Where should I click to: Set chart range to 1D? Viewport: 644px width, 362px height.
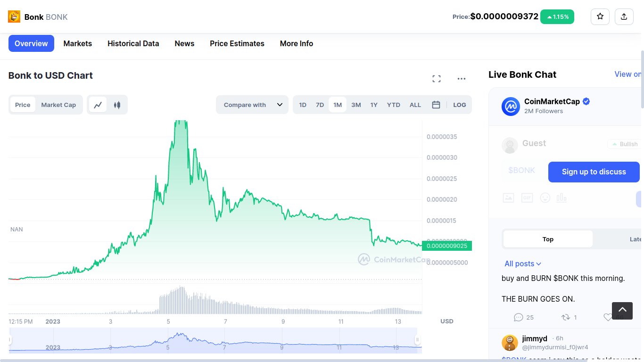click(x=303, y=105)
